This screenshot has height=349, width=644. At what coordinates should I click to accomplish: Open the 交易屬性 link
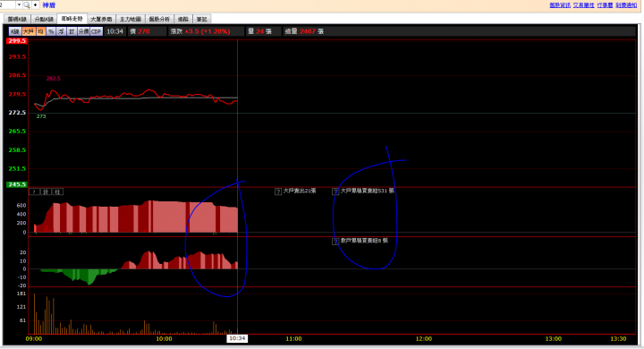point(583,5)
